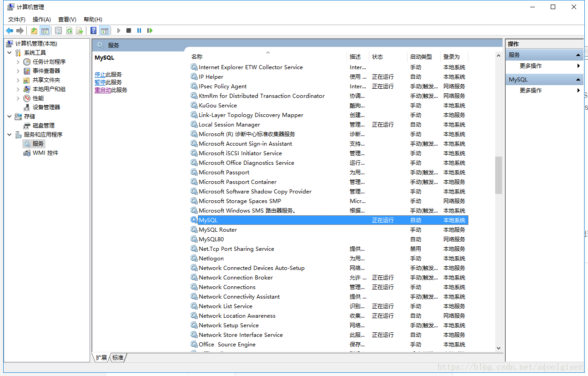Click the Stop service square icon
Screen dimensions: 588x376
129,30
